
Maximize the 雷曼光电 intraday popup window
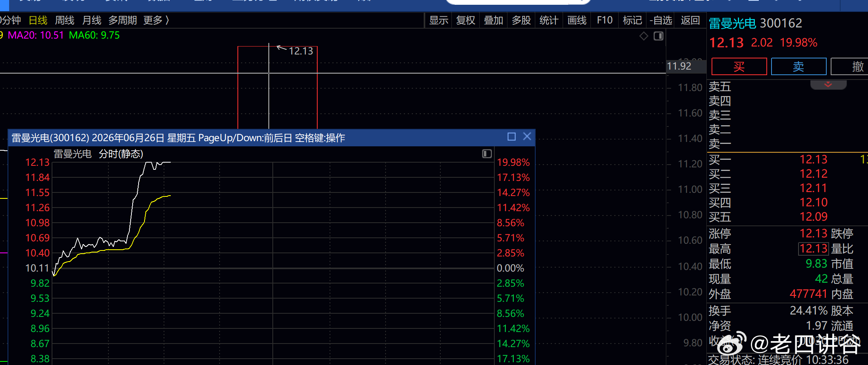tap(511, 137)
